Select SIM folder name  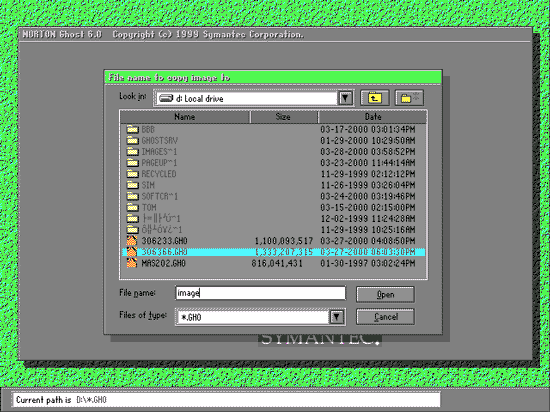point(148,185)
